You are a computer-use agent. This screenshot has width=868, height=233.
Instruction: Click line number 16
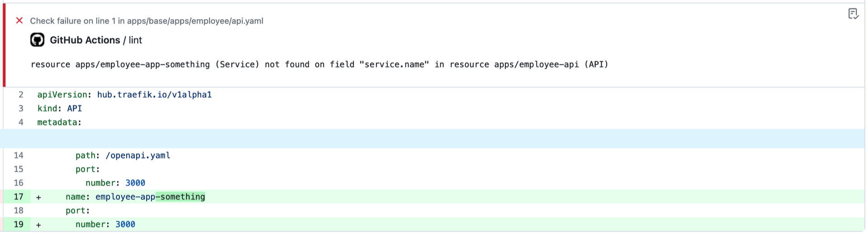coord(18,183)
